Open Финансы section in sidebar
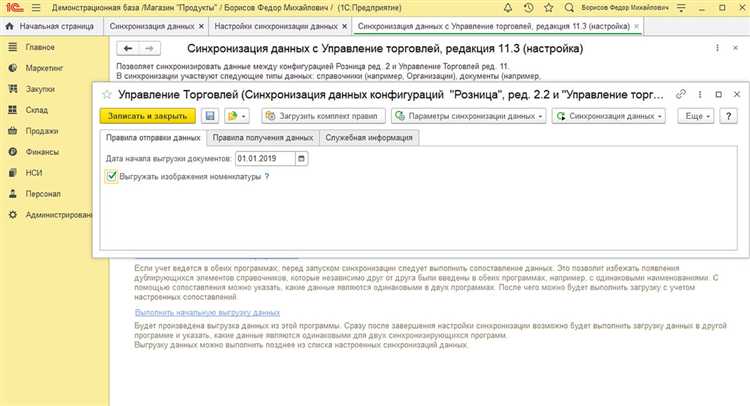 (x=42, y=152)
